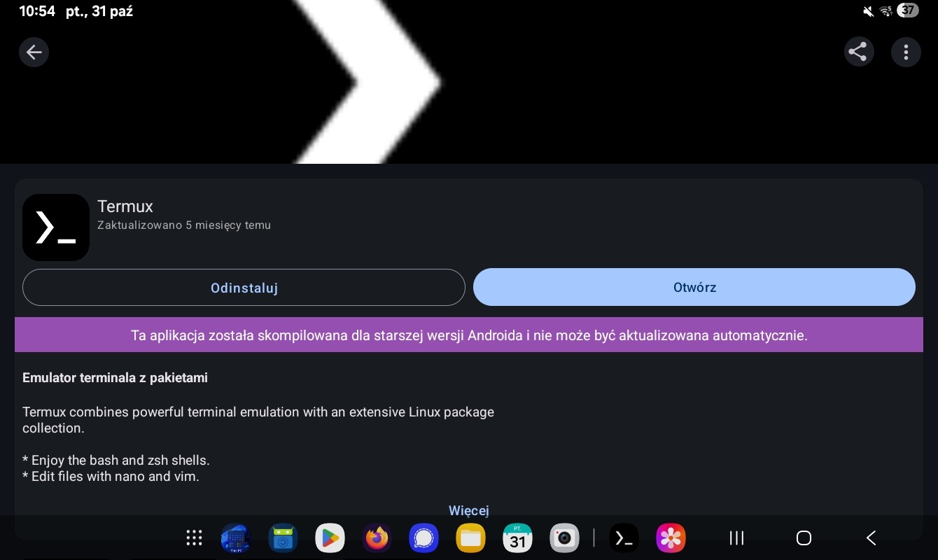The width and height of the screenshot is (938, 560).
Task: Open the three-dot overflow menu
Action: pyautogui.click(x=906, y=52)
